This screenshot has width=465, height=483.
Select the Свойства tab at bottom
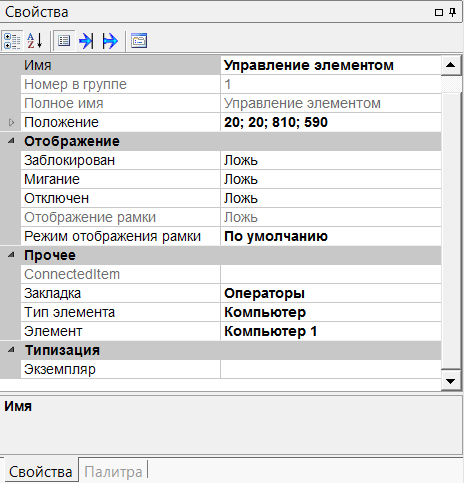[x=40, y=471]
